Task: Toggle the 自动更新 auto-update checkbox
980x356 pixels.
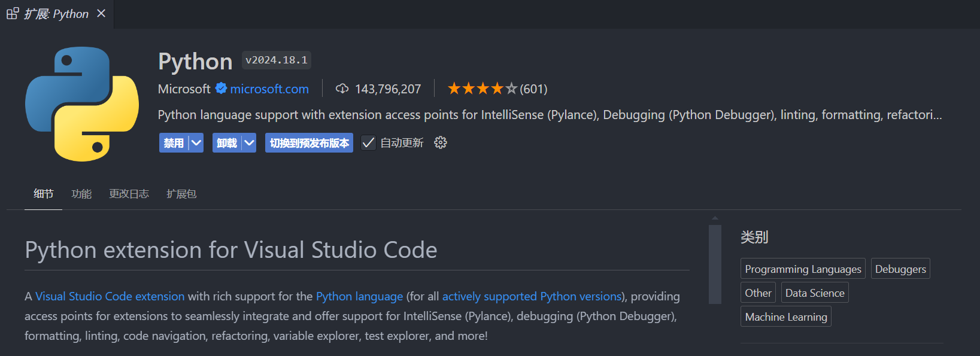Action: [x=368, y=143]
